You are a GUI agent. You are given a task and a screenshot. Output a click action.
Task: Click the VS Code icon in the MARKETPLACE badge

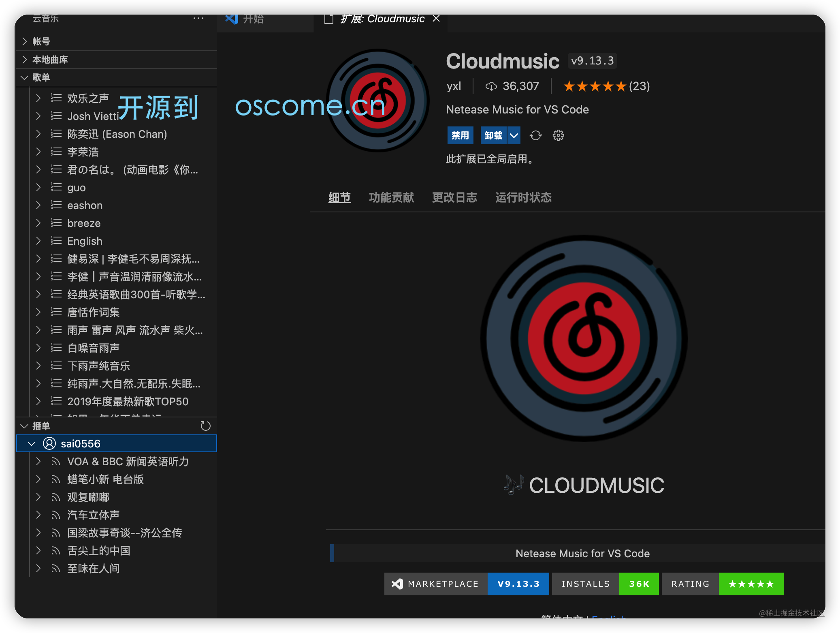coord(397,584)
